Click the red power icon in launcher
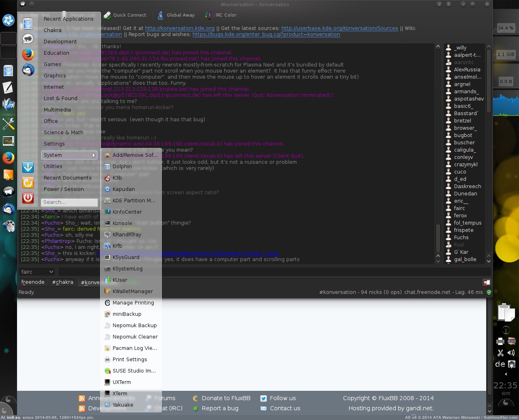Screen dimensions: 519x420 click(28, 198)
